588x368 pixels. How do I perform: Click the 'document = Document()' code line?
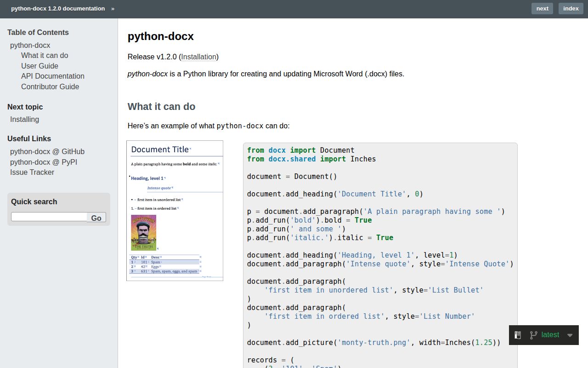[x=292, y=176]
